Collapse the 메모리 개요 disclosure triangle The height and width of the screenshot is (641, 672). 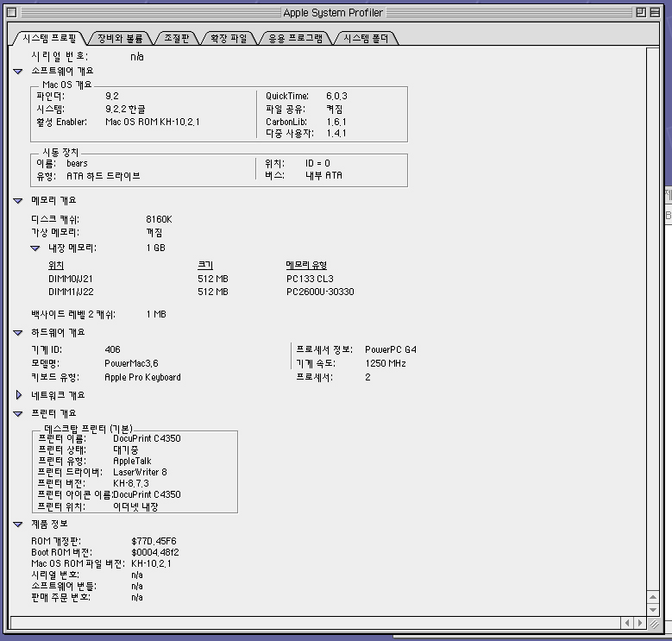pyautogui.click(x=18, y=201)
